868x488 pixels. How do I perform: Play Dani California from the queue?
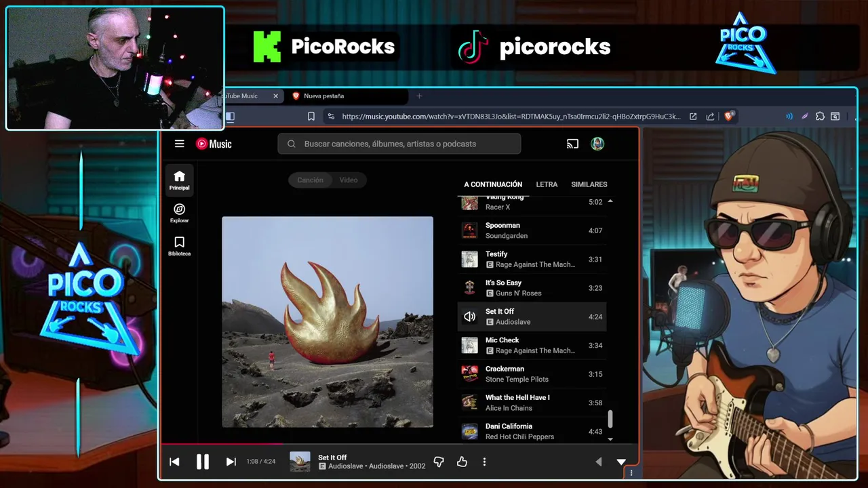pyautogui.click(x=532, y=431)
